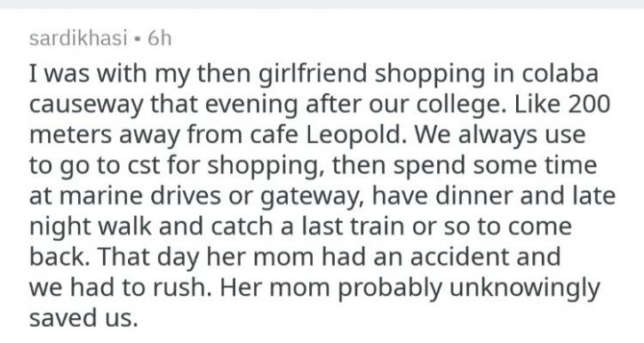Click 'saved us.' at the comment end
Viewport: 644px width, 343px height.
(83, 319)
